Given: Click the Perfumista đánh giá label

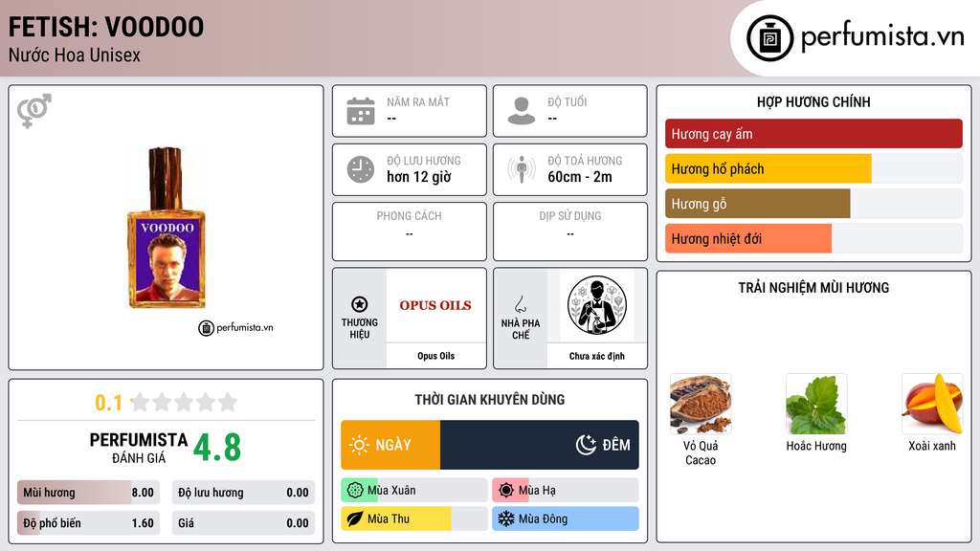Looking at the screenshot, I should 139,448.
